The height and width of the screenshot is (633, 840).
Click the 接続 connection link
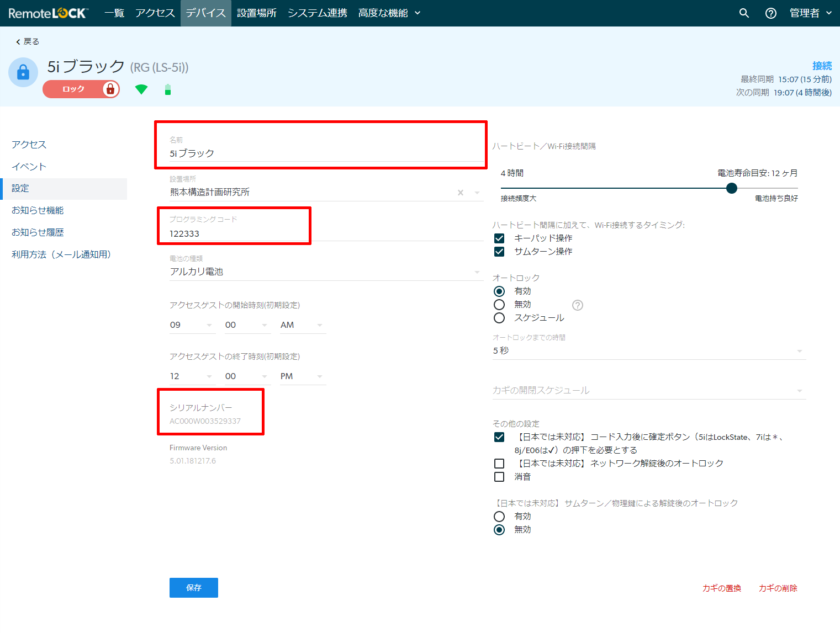coord(822,66)
